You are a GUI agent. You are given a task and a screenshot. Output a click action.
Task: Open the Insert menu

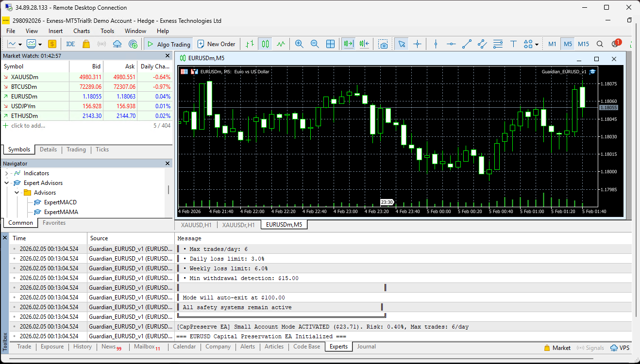tap(55, 31)
